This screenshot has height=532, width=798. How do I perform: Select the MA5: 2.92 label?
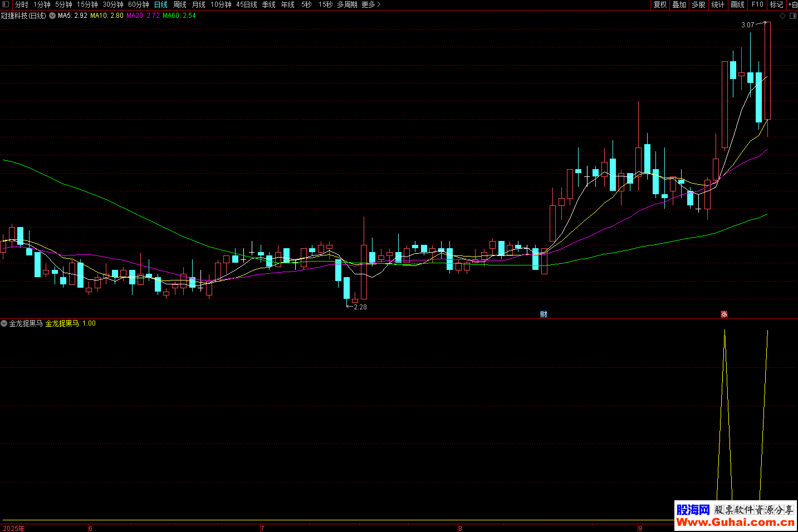pos(72,16)
